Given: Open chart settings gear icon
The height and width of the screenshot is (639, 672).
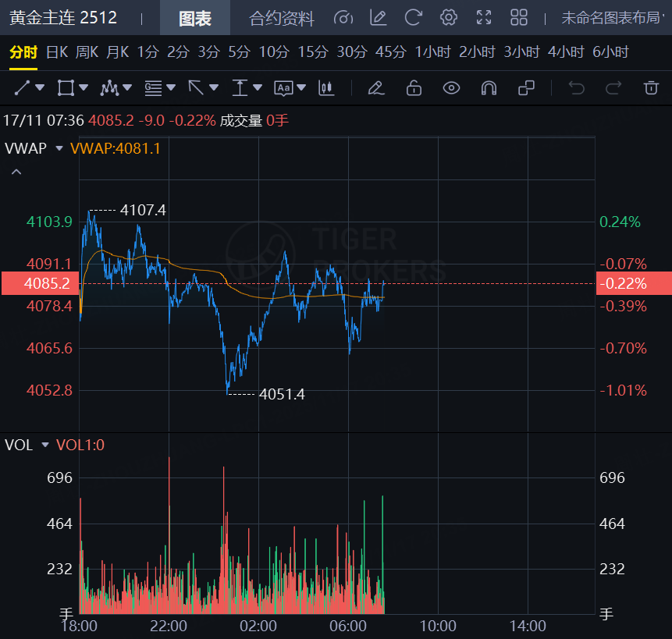Looking at the screenshot, I should pyautogui.click(x=448, y=18).
